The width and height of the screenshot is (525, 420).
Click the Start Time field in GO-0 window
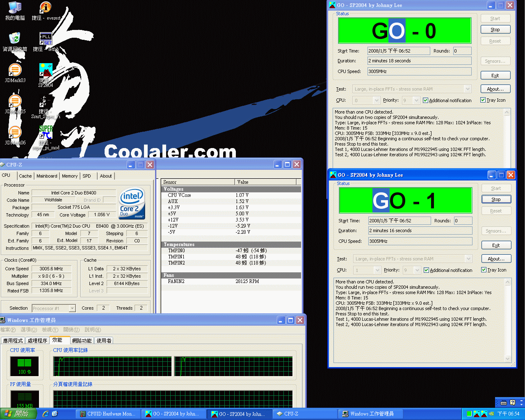click(399, 51)
